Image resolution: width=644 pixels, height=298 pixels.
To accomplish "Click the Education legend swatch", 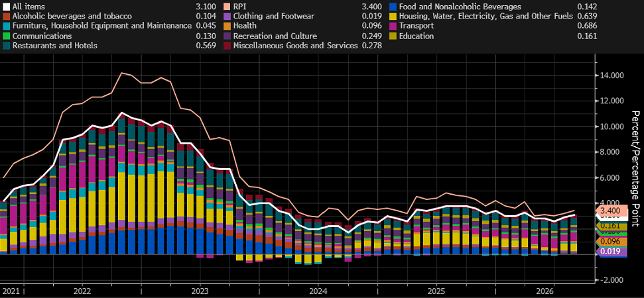I will tap(393, 36).
